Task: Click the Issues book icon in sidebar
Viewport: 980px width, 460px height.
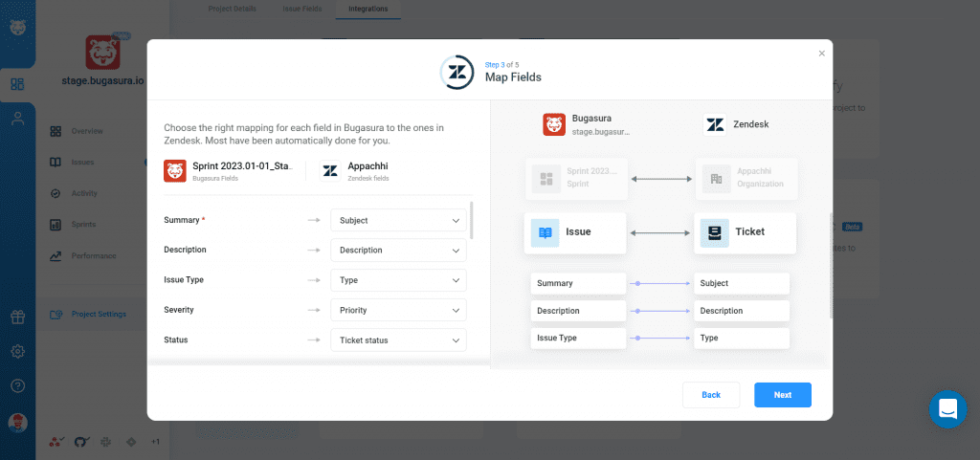Action: pos(56,163)
